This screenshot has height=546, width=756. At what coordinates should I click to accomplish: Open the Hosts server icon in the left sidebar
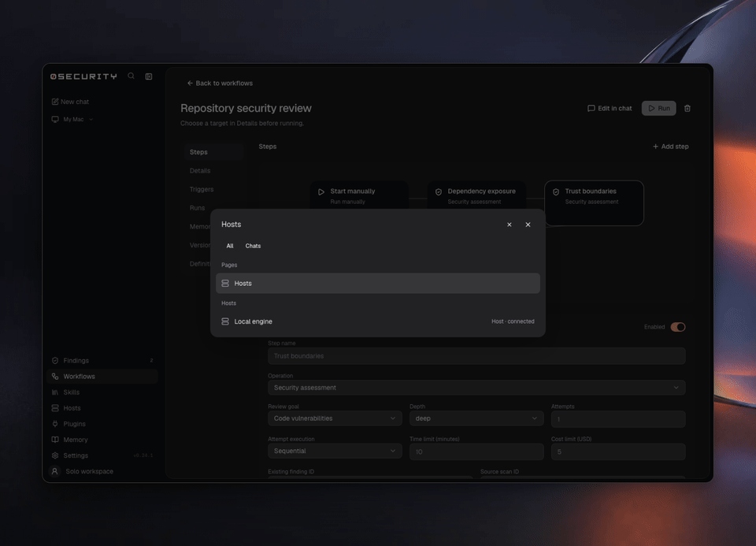point(55,408)
